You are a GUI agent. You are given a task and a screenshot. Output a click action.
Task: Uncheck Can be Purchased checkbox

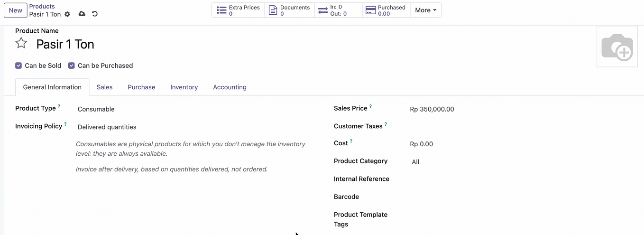pos(72,66)
